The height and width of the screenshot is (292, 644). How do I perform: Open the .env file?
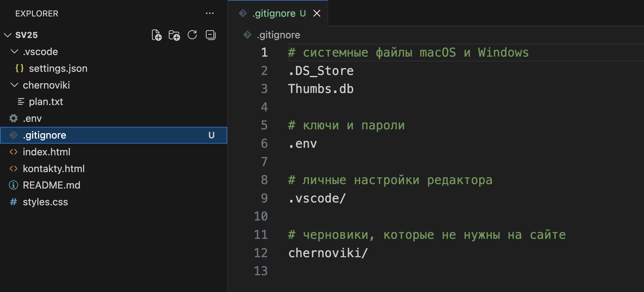[32, 118]
